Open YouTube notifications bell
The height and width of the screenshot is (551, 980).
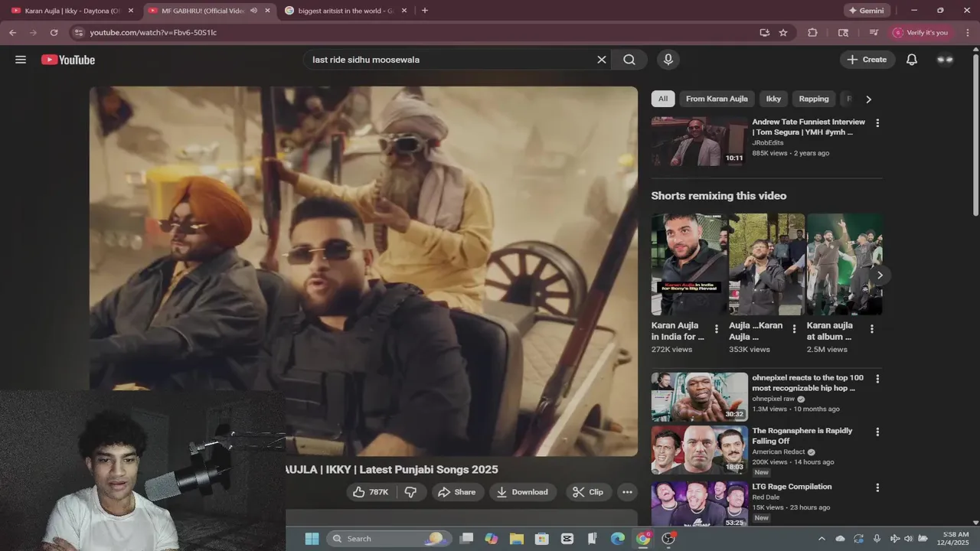(912, 60)
